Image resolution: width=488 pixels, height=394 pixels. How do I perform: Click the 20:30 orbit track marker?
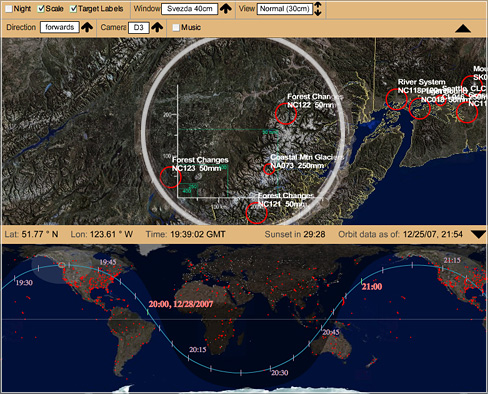tap(279, 373)
